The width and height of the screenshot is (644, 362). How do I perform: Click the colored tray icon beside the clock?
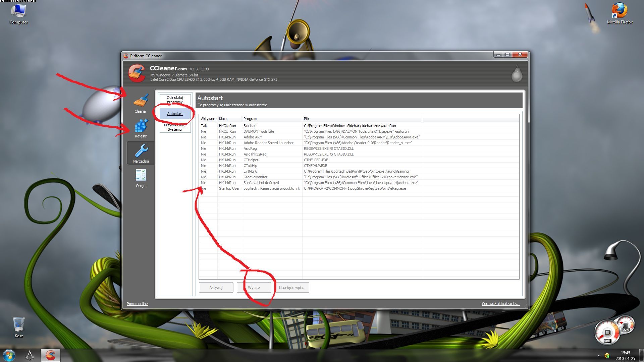click(607, 355)
